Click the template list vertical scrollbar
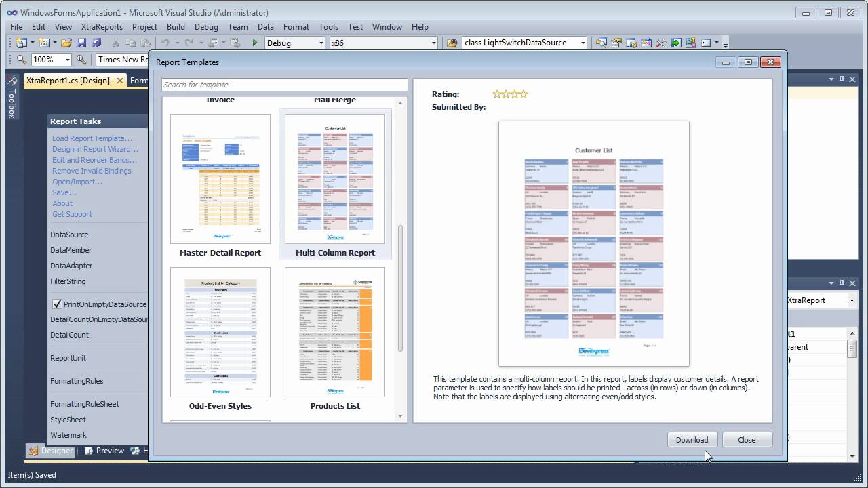 (x=400, y=288)
